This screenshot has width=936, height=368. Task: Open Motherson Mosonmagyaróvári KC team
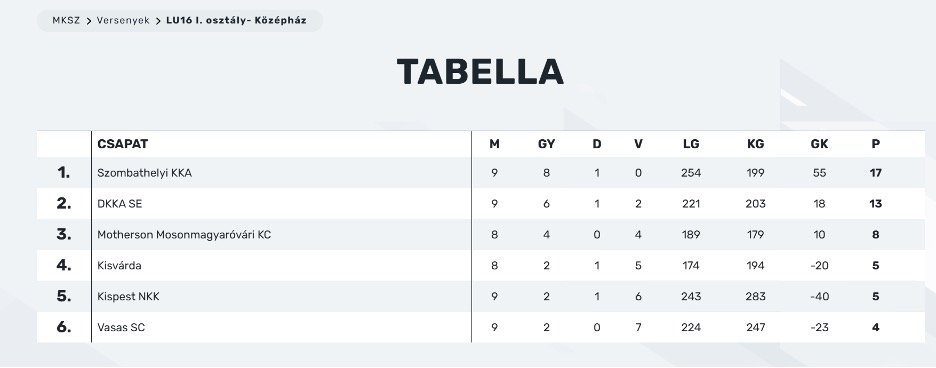(x=184, y=235)
